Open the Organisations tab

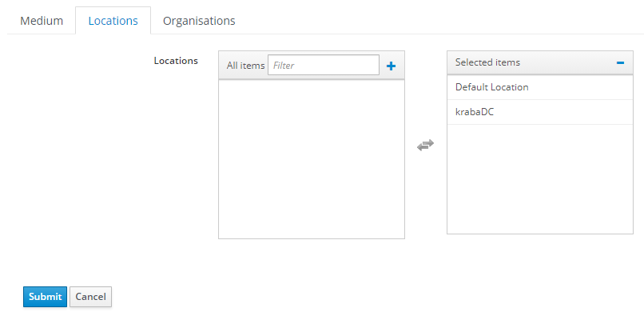(x=199, y=21)
